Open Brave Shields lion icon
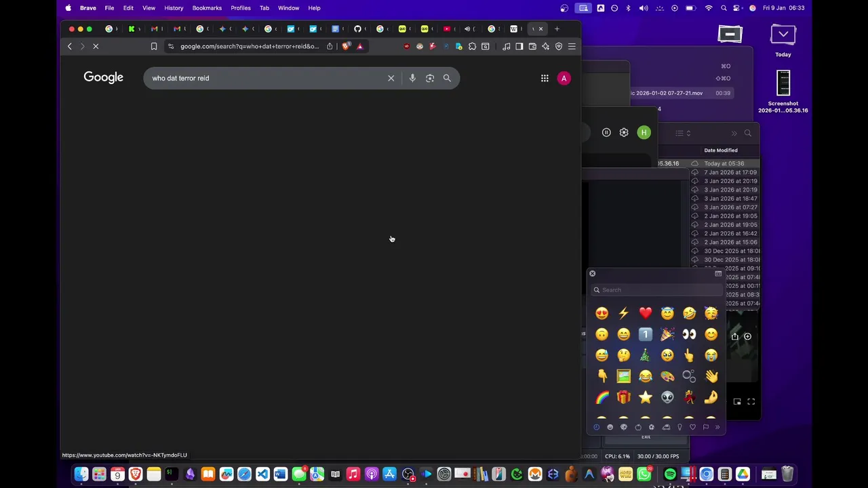This screenshot has height=488, width=868. pyautogui.click(x=347, y=46)
